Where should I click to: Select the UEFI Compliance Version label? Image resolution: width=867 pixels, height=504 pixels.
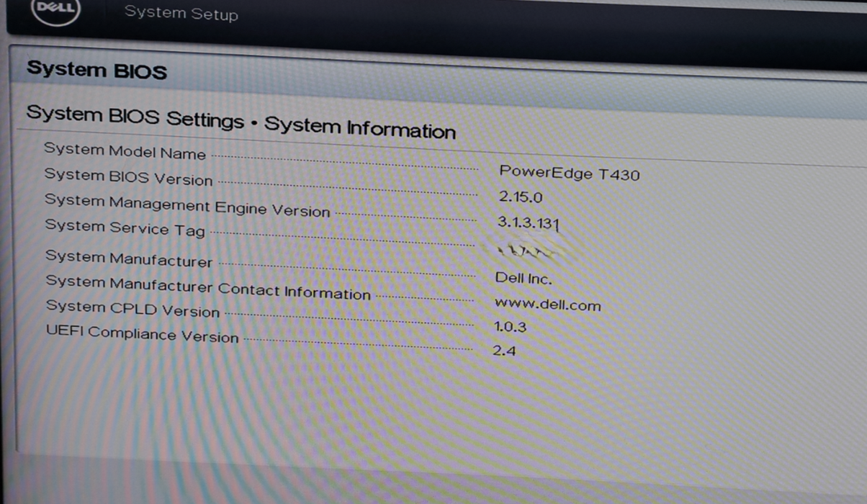(x=142, y=333)
